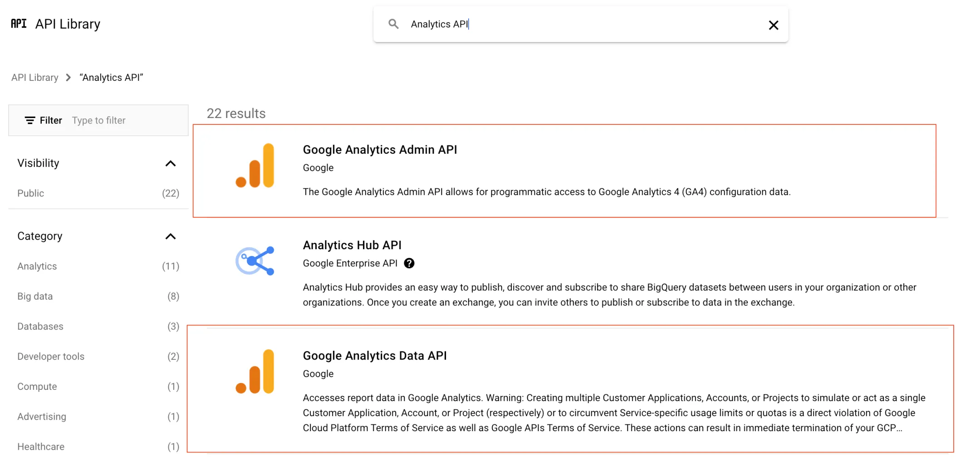Select the Databases category filter
Image resolution: width=980 pixels, height=462 pixels.
click(40, 326)
